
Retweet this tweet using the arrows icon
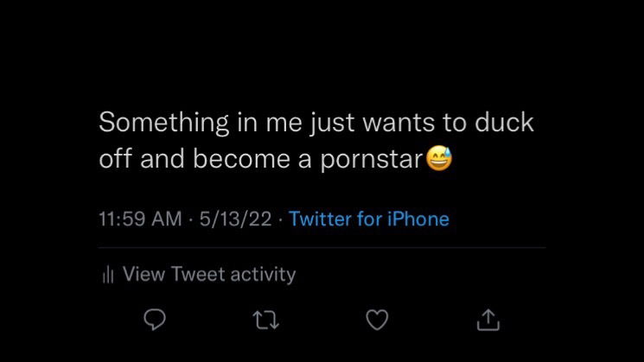click(x=265, y=321)
